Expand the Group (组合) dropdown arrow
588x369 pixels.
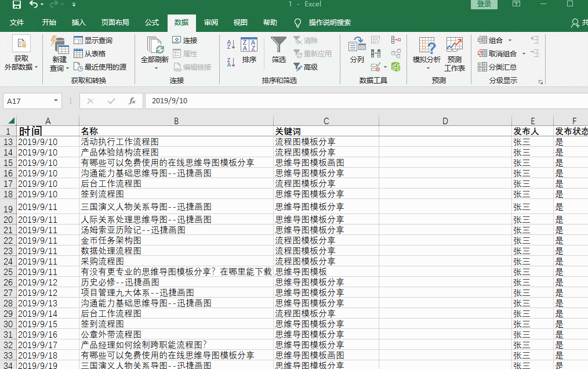coord(510,40)
